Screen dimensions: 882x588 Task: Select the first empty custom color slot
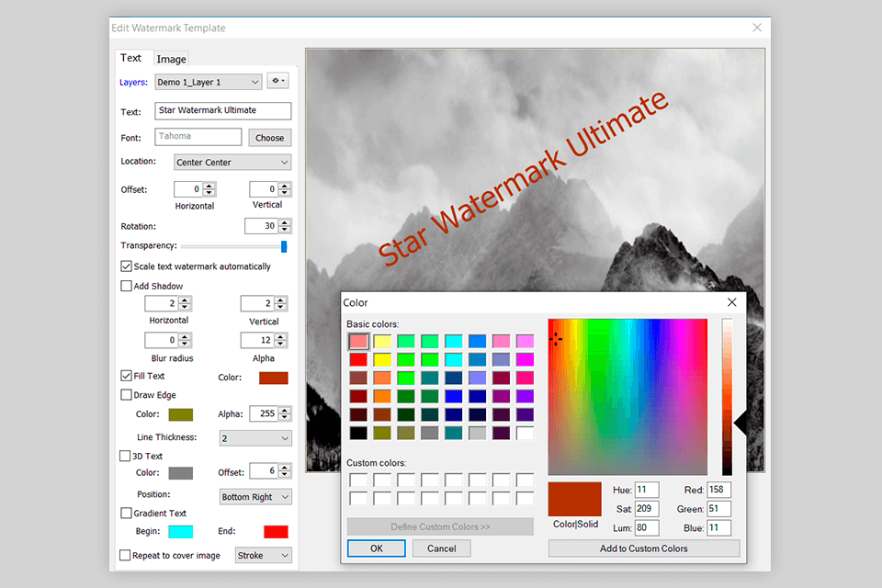pos(358,480)
